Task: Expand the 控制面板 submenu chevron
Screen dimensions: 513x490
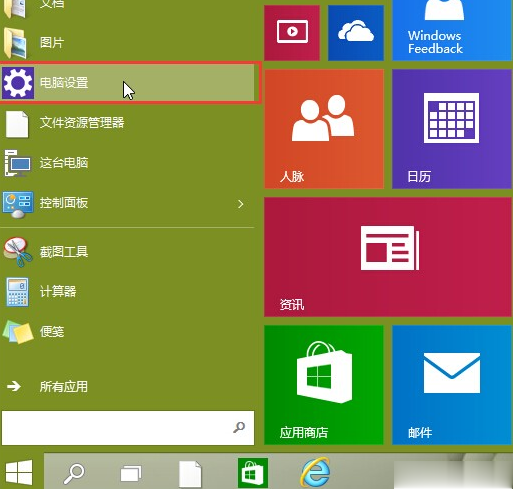Action: (241, 204)
